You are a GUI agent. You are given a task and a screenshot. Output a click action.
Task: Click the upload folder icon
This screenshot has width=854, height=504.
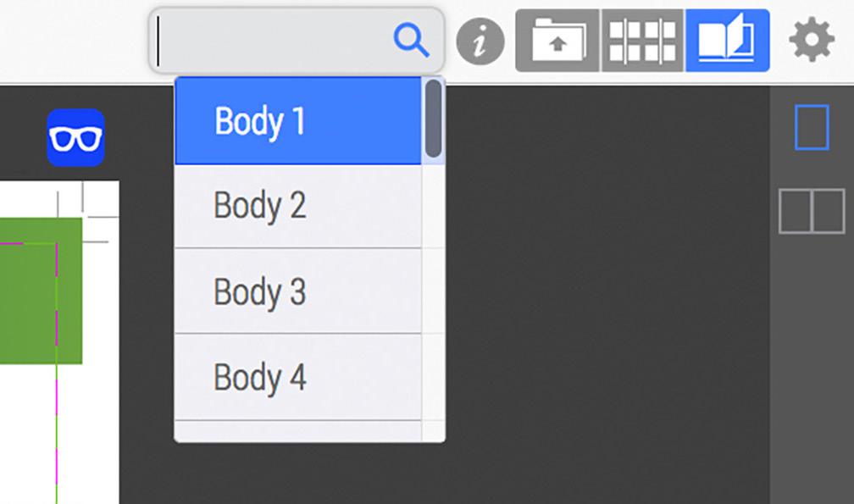(557, 41)
